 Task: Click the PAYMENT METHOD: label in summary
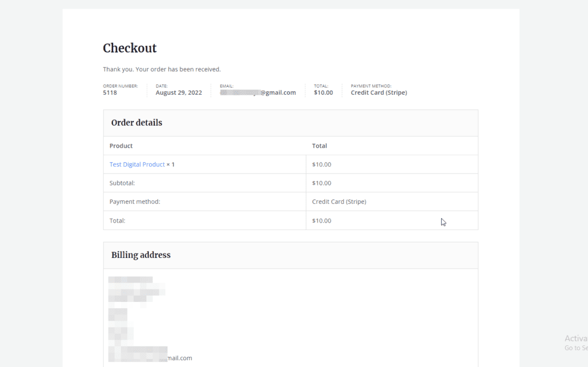(x=371, y=86)
